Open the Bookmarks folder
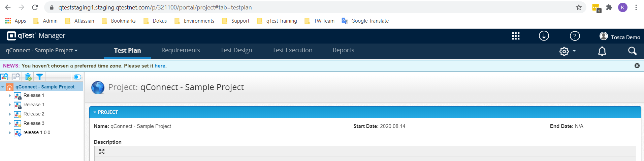Image resolution: width=644 pixels, height=161 pixels. click(119, 21)
